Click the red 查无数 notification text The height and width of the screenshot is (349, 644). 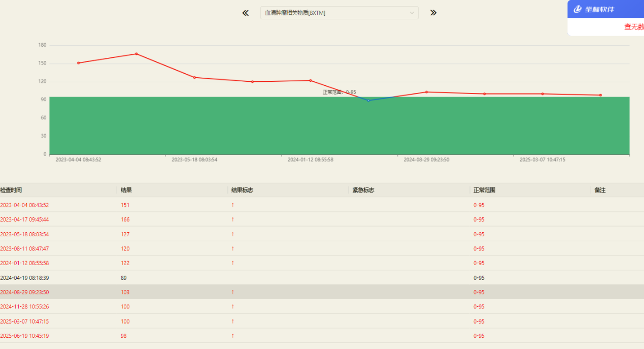633,27
